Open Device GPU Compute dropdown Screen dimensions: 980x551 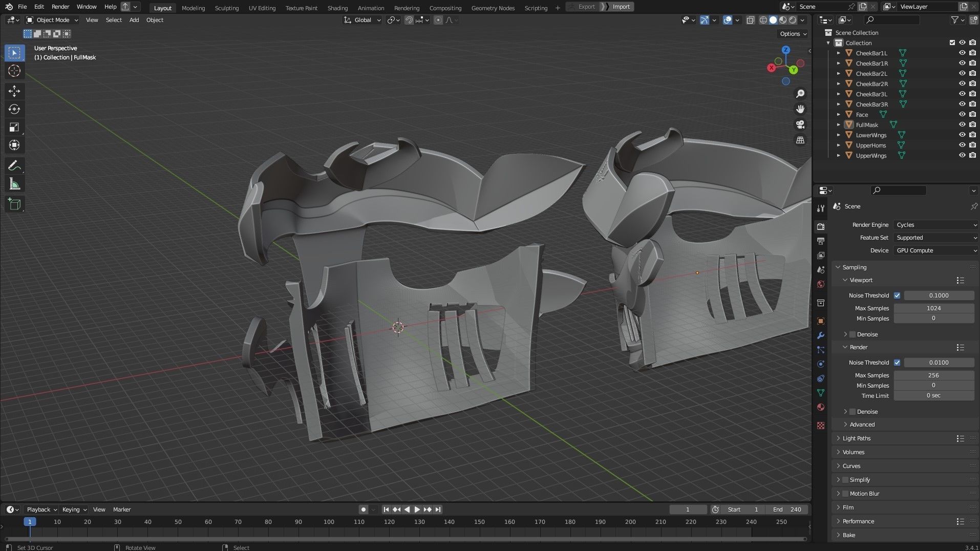pos(936,250)
